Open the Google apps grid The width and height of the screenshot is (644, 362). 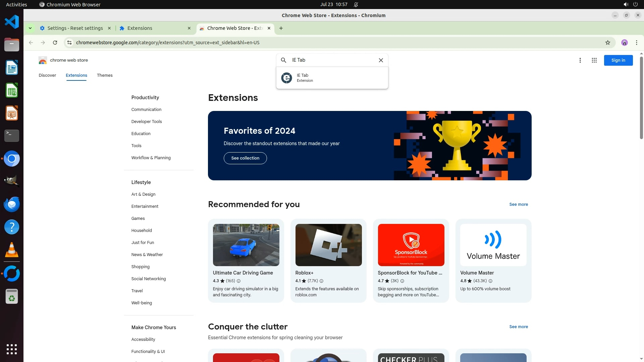594,60
